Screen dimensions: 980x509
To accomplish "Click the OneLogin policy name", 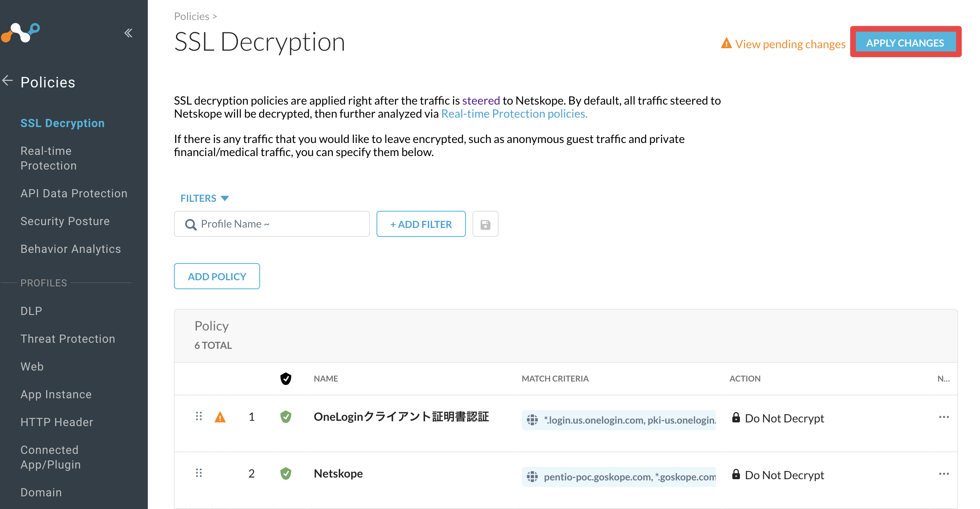I will coord(401,417).
